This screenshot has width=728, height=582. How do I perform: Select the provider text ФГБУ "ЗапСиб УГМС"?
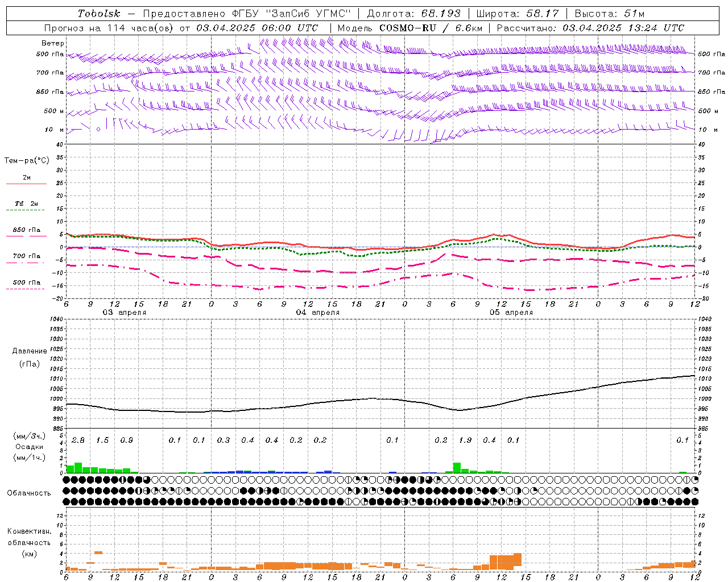tap(292, 14)
